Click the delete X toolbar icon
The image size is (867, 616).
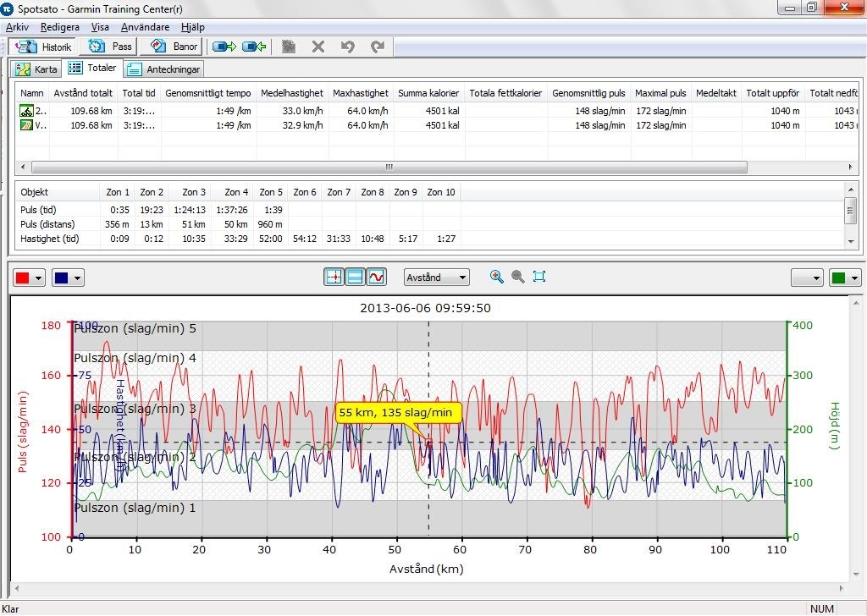(318, 47)
